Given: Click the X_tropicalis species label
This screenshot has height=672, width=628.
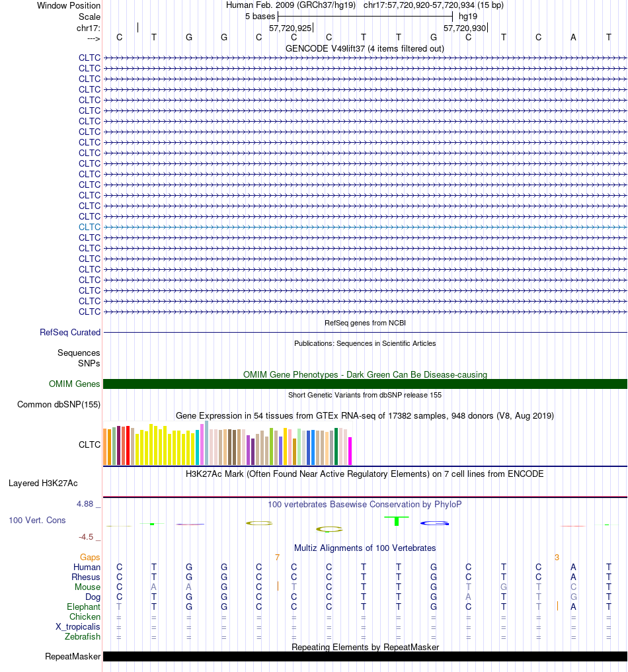Looking at the screenshot, I should click(77, 626).
